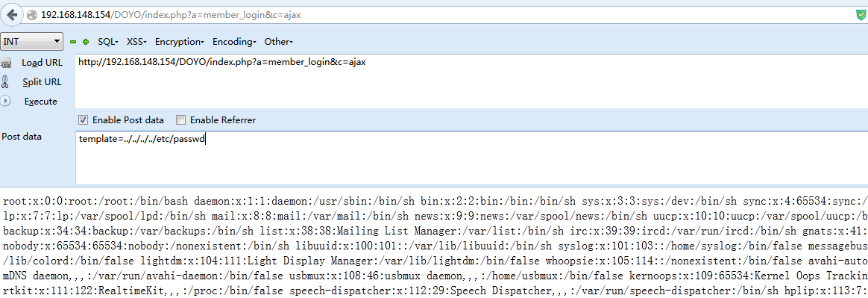The height and width of the screenshot is (298, 868).
Task: Click the Load URL button
Action: point(42,63)
